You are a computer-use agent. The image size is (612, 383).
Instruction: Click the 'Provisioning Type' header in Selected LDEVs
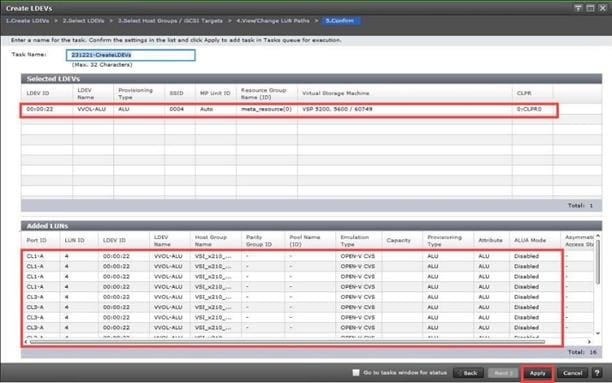(135, 93)
